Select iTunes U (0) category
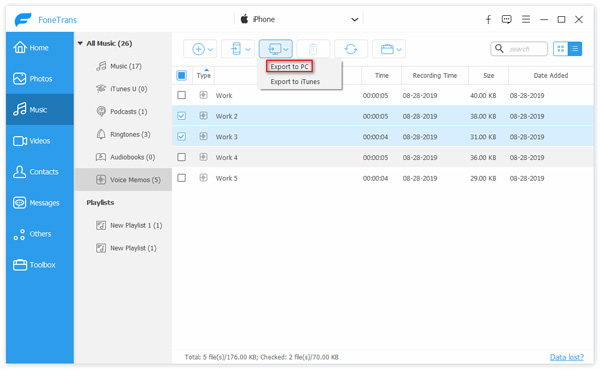 [123, 89]
